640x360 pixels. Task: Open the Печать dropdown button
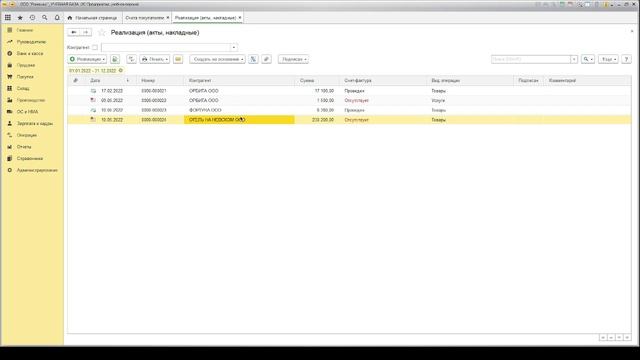tap(155, 59)
